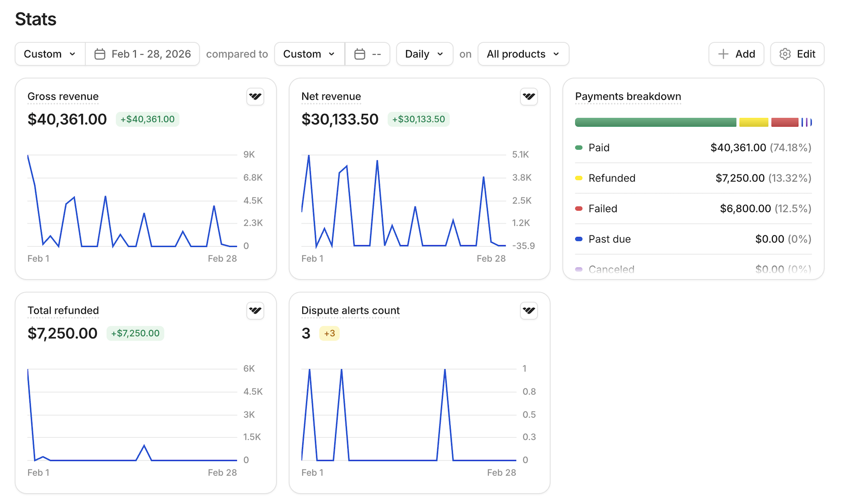Open the All products filter dropdown
Viewport: 845px width, 504px height.
[523, 54]
